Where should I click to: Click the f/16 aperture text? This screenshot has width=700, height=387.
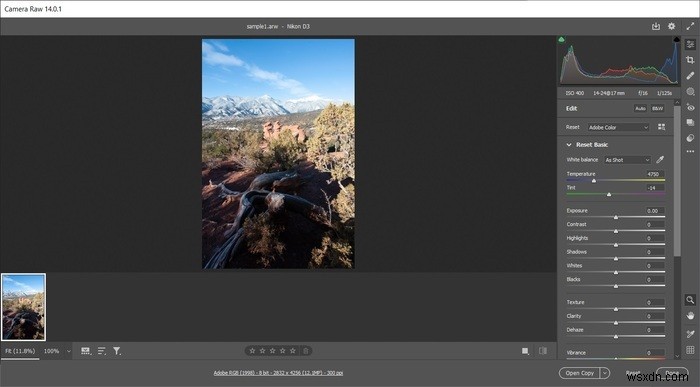(x=643, y=93)
